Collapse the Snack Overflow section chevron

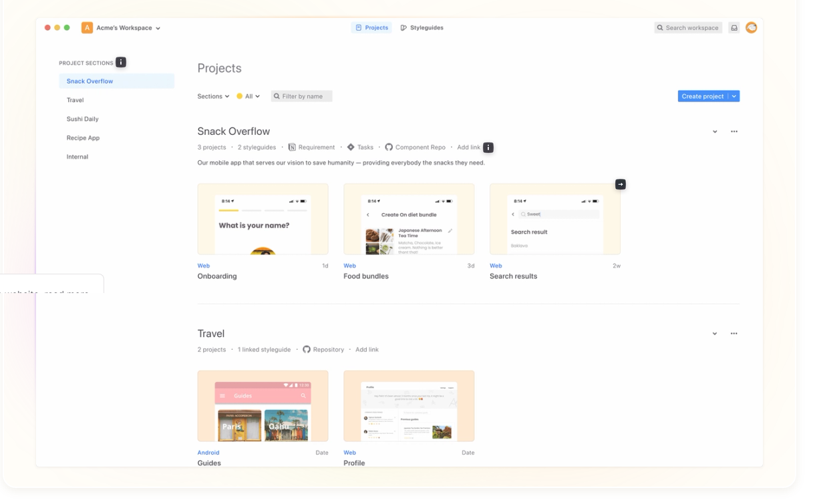pyautogui.click(x=715, y=132)
